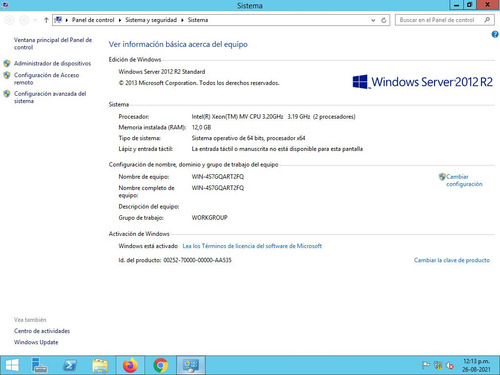Go up one level with the Up arrow
The width and height of the screenshot is (500, 375).
46,20
